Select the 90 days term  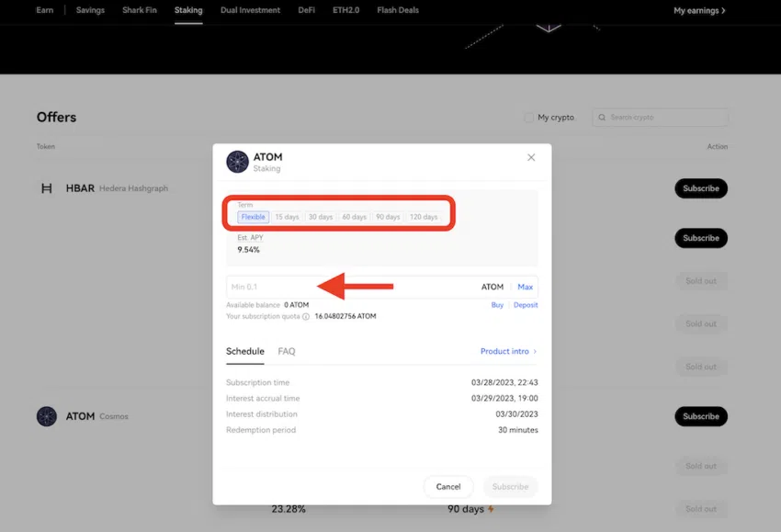point(388,217)
